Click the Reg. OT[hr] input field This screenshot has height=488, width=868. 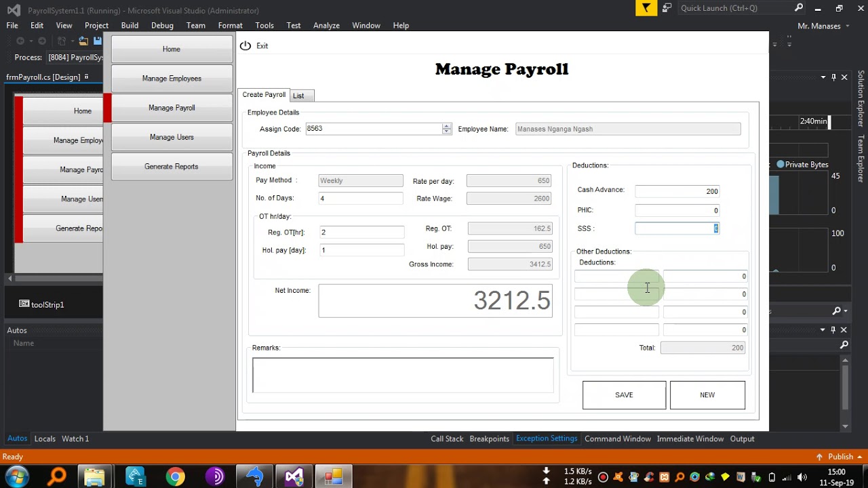[361, 232]
